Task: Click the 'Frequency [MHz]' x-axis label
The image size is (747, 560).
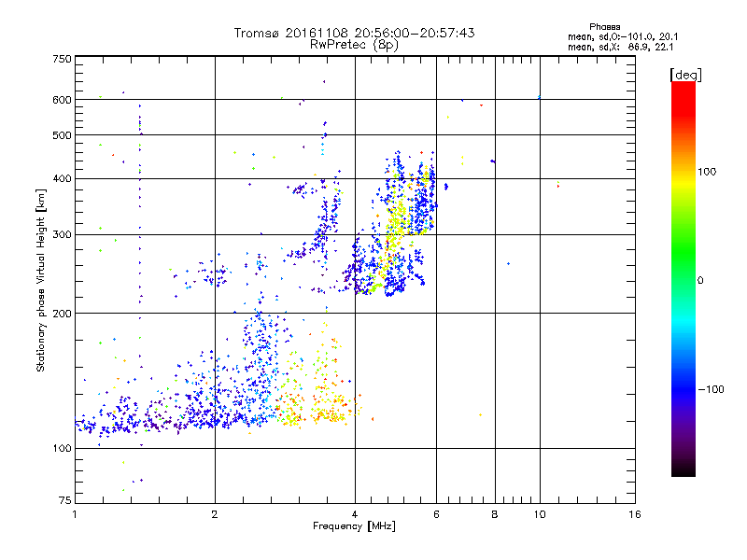Action: pyautogui.click(x=354, y=526)
